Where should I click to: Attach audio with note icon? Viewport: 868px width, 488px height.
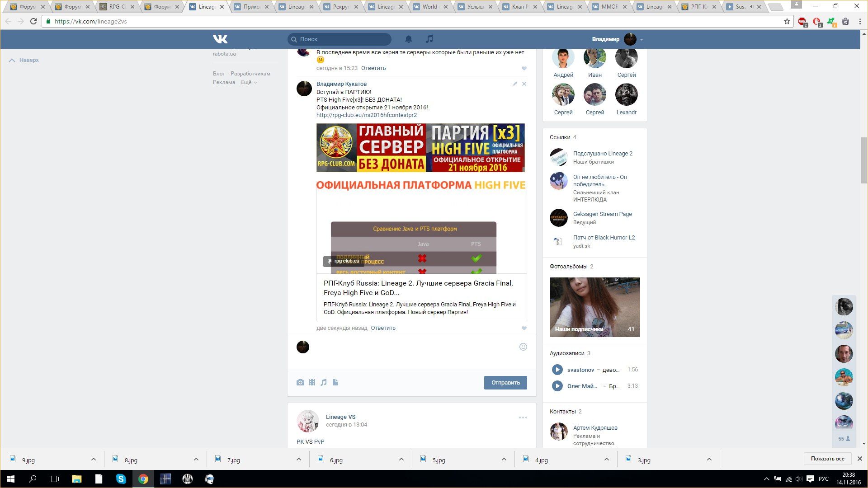(x=324, y=382)
